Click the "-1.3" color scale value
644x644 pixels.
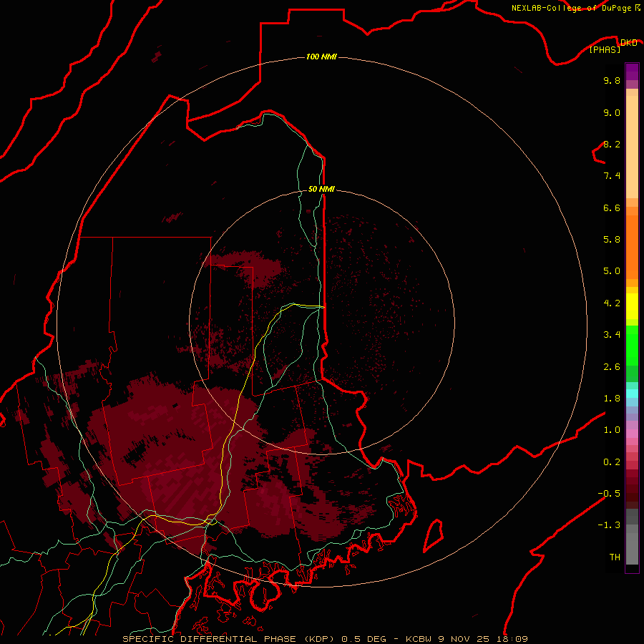[x=609, y=525]
